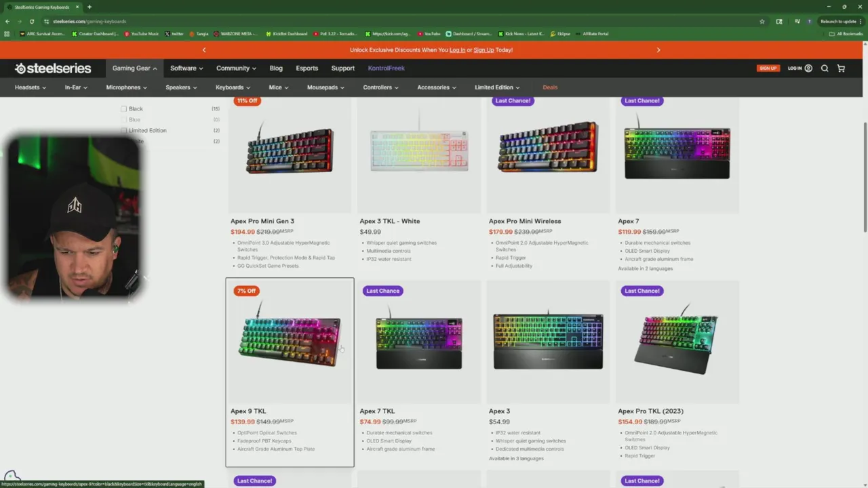
Task: Open Apex 3 TKL - White product
Action: [390, 221]
